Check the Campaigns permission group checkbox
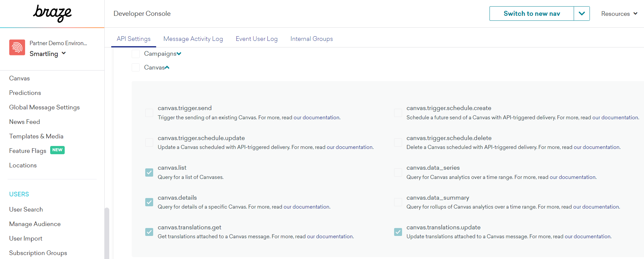The width and height of the screenshot is (644, 259). coord(136,54)
